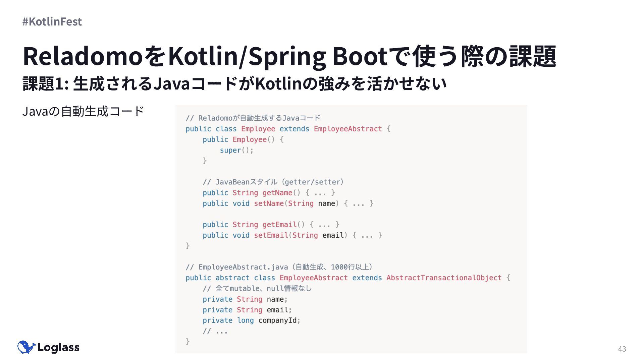
Task: Click the #KotlinFest hashtag
Action: 52,21
